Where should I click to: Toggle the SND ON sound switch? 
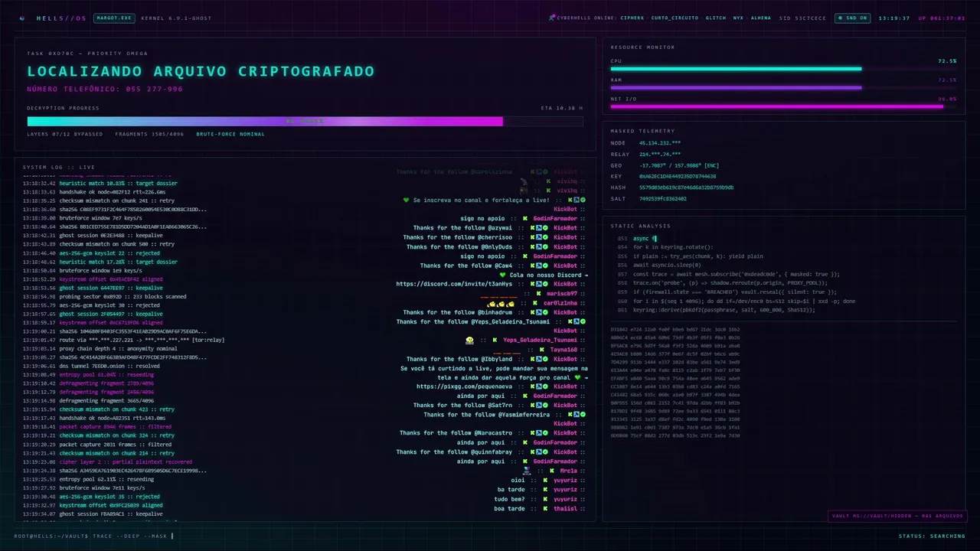coord(852,18)
